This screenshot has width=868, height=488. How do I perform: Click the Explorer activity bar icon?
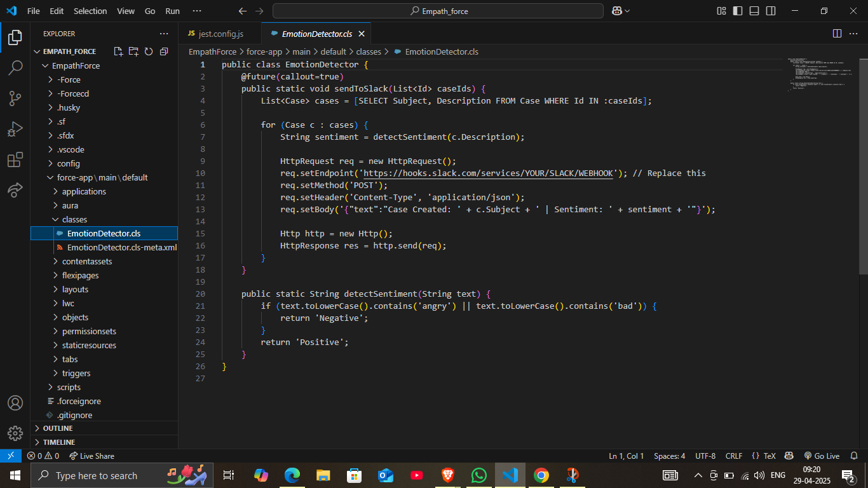coord(15,37)
